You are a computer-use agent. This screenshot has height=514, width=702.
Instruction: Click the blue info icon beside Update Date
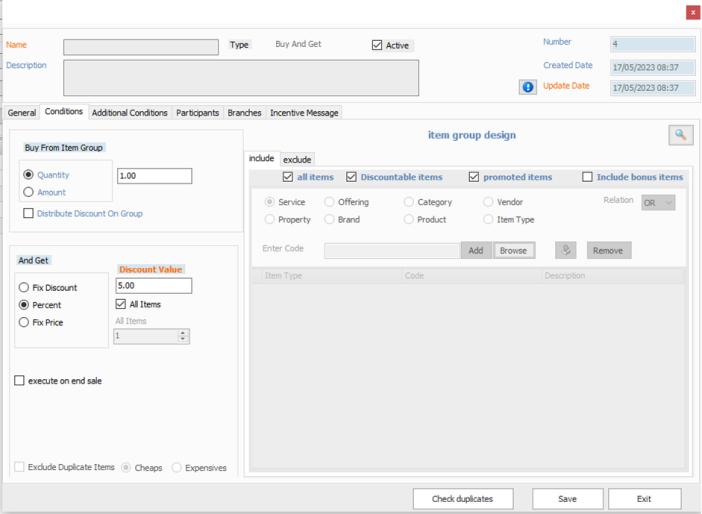coord(528,87)
